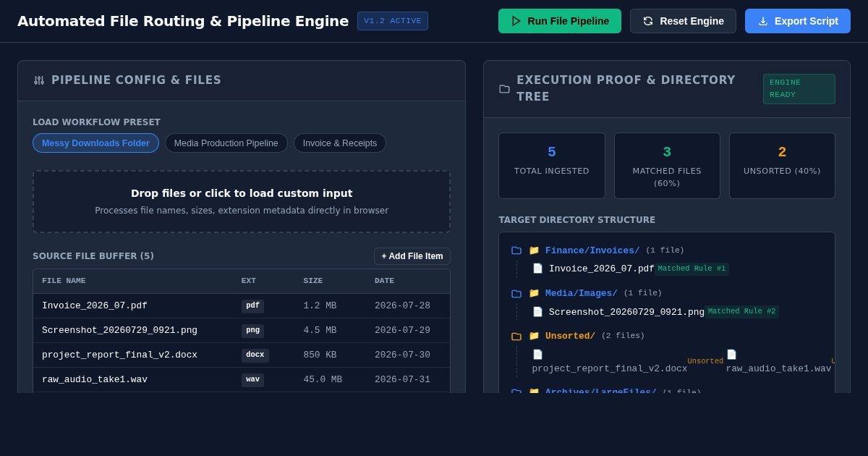Click the blue folder outline icon for Finance/Invoices

[516, 250]
